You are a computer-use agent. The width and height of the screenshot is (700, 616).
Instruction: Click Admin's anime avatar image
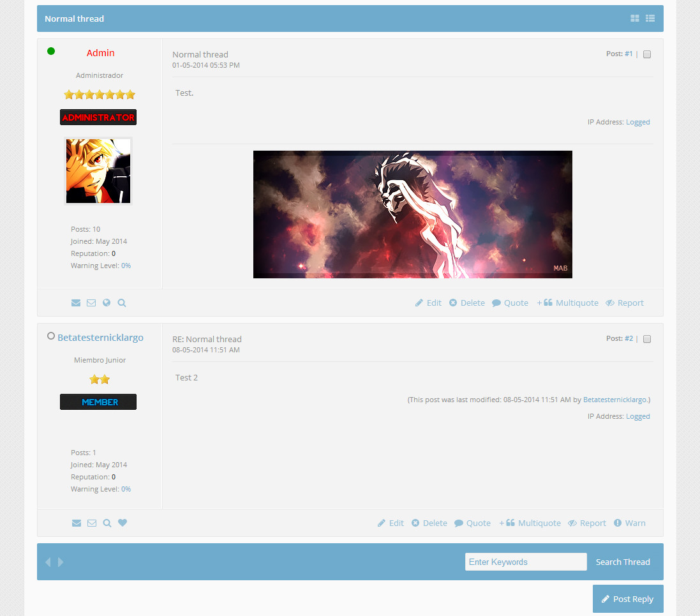(x=98, y=171)
